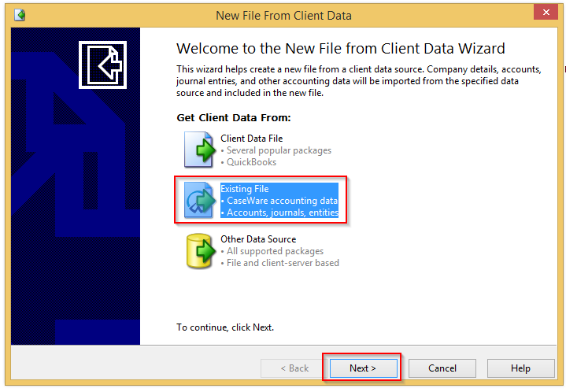Choose the Existing File label
The width and height of the screenshot is (566, 392).
point(245,189)
